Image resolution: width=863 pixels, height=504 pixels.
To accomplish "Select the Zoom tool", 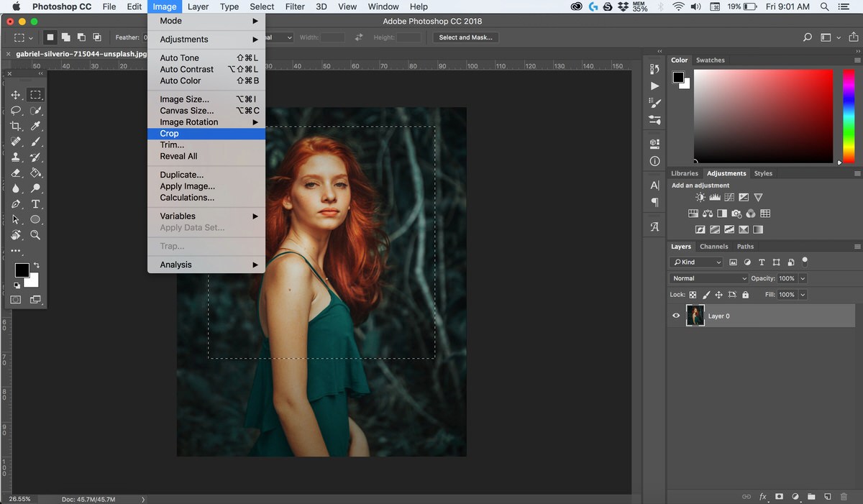I will coord(35,235).
